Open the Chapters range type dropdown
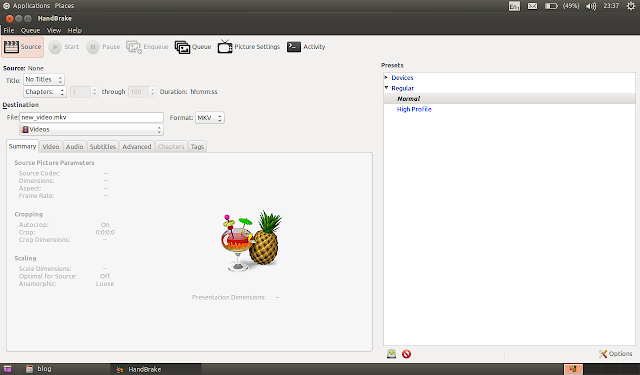640x375 pixels. point(45,92)
